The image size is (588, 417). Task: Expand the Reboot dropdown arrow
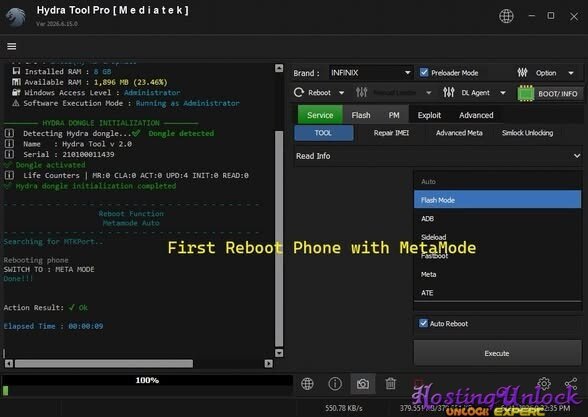tap(341, 93)
